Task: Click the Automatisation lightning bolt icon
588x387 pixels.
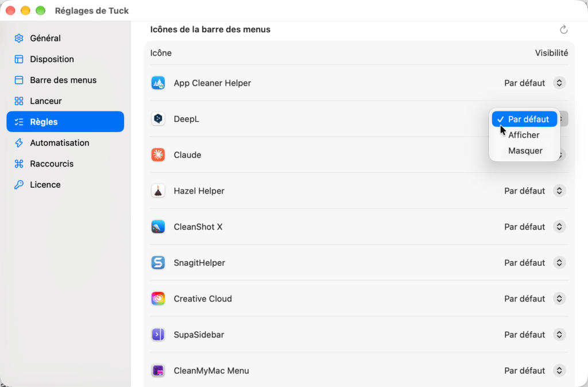Action: (x=19, y=143)
